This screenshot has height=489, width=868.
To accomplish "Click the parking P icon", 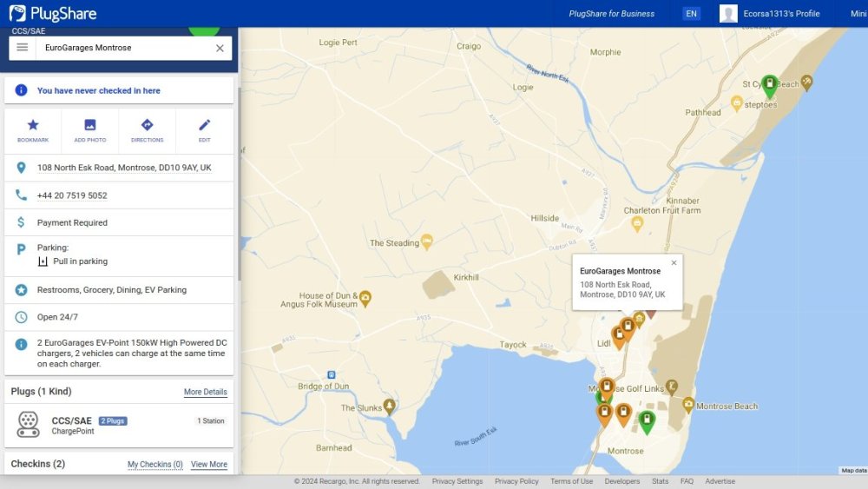I will [x=21, y=249].
